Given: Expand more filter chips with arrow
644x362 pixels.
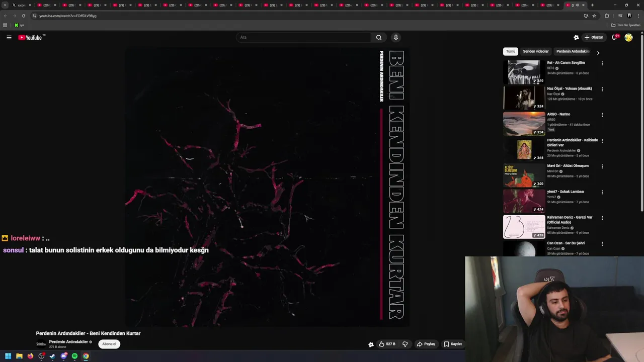Looking at the screenshot, I should tap(598, 52).
